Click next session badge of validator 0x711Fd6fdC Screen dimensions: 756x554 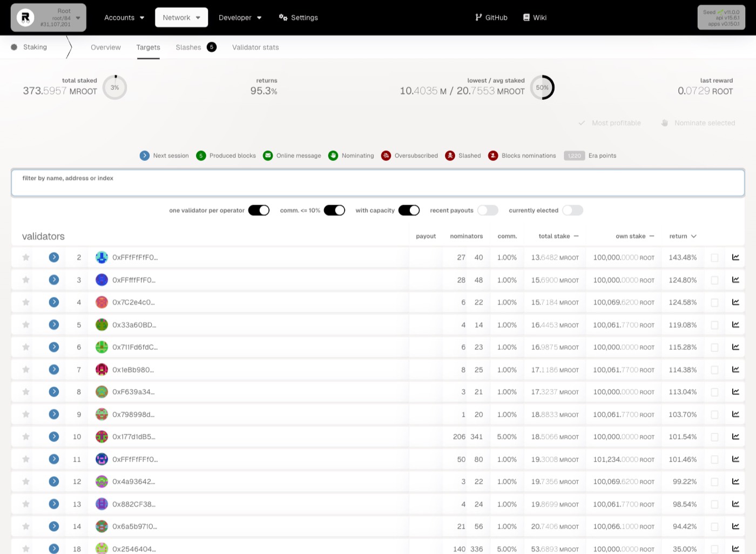[x=54, y=347]
